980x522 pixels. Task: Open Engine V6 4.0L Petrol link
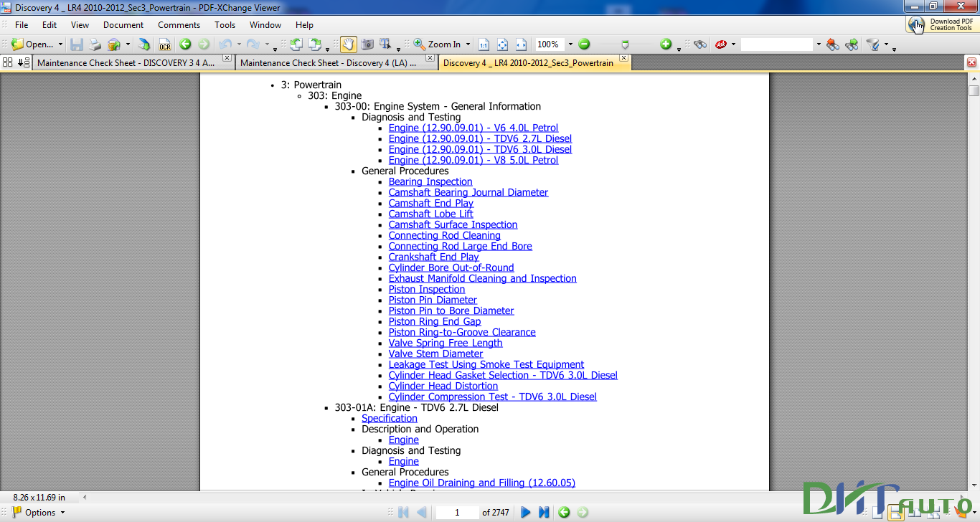(x=473, y=128)
